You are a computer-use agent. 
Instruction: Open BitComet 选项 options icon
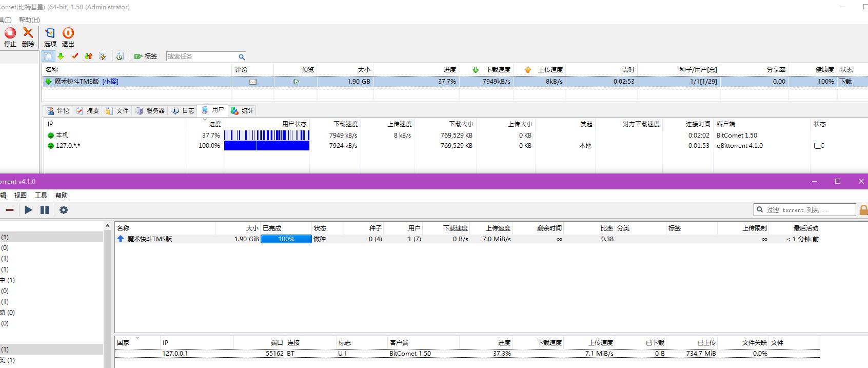[50, 37]
